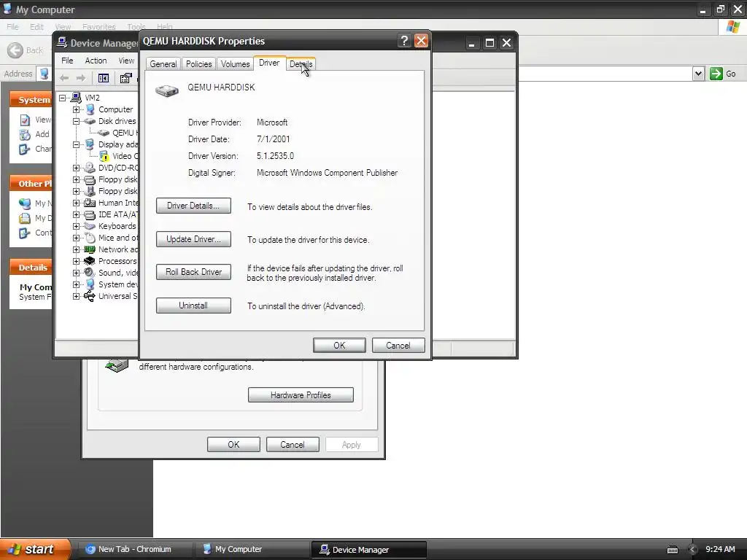
Task: Expand the Computer node
Action: (x=76, y=109)
